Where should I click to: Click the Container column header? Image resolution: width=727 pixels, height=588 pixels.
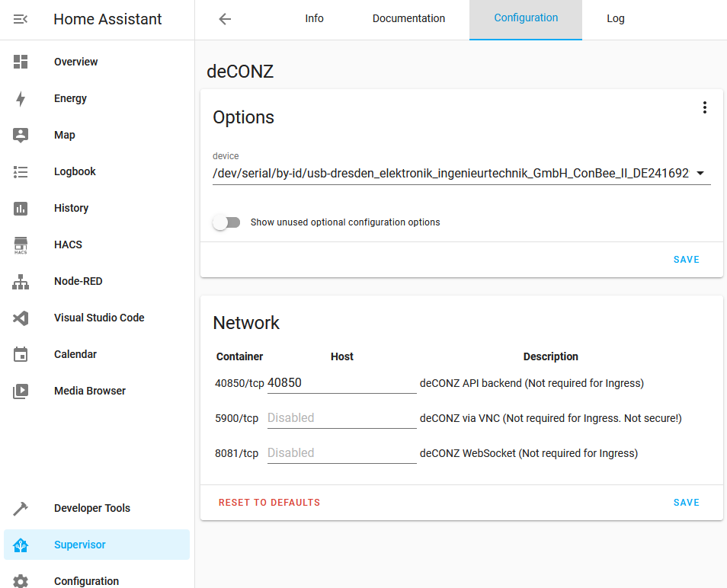coord(240,356)
